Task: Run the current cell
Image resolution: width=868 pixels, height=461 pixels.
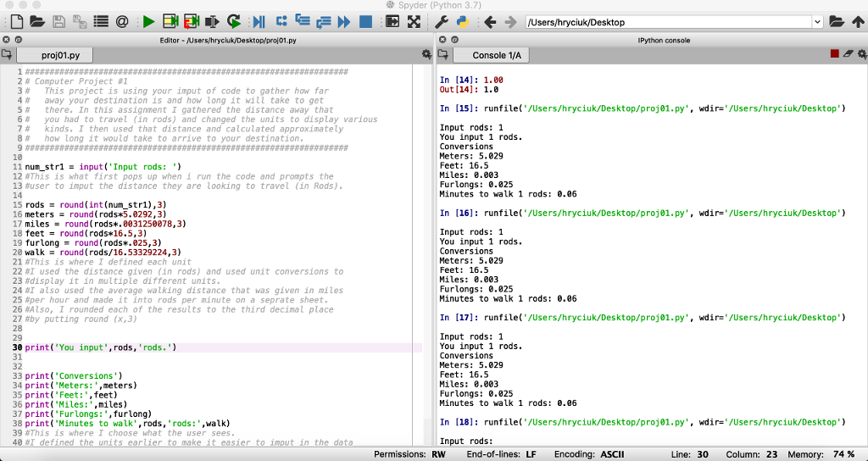Action: coord(170,21)
